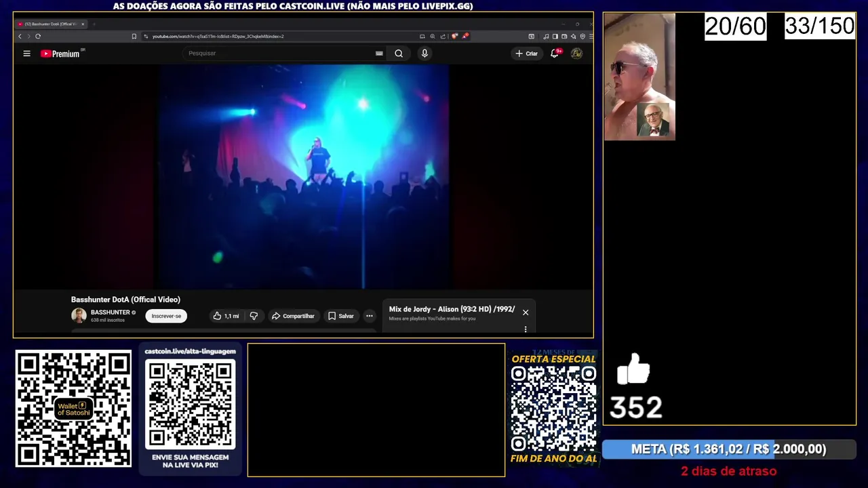Click the streamer webcam thumbnail
This screenshot has height=488, width=868.
tap(639, 77)
